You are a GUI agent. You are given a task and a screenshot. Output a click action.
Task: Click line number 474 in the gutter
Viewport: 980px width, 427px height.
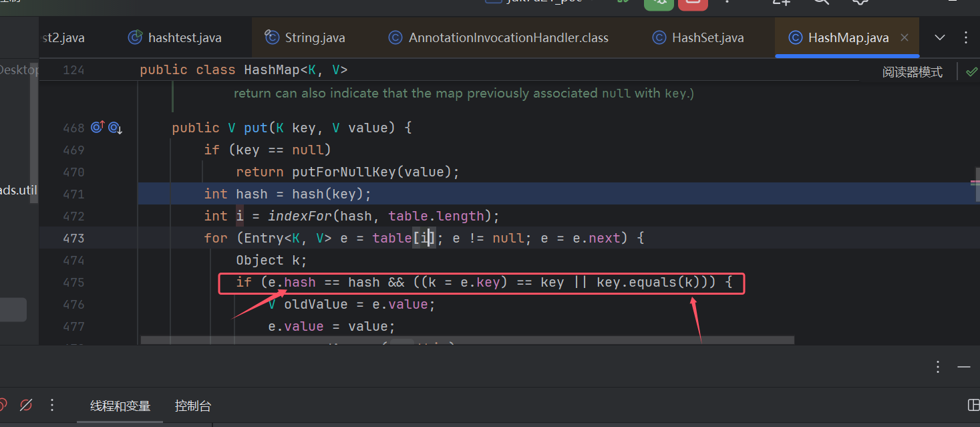pos(73,260)
